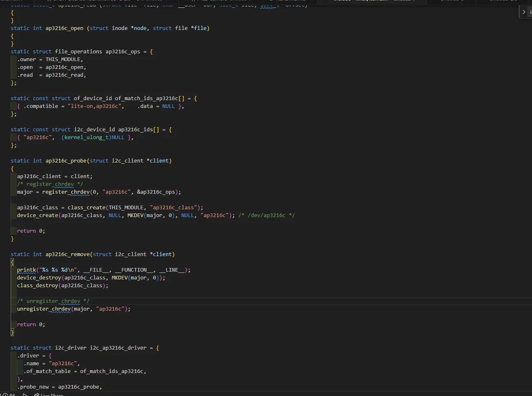532x396 pixels.
Task: Click the '.probe_new' field name
Action: pos(33,387)
